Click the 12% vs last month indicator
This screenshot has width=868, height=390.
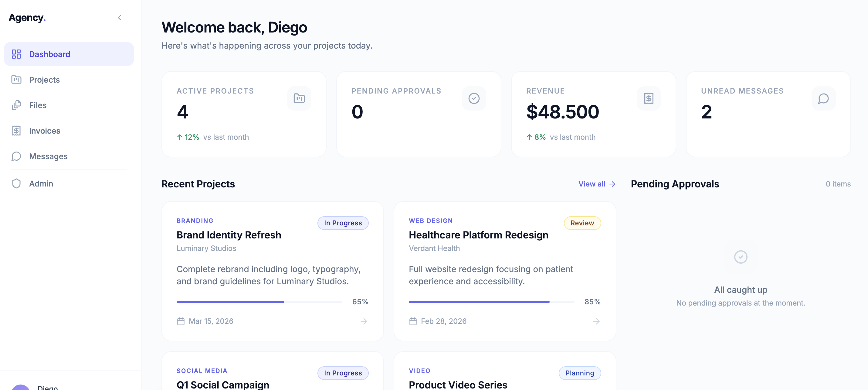click(x=213, y=137)
